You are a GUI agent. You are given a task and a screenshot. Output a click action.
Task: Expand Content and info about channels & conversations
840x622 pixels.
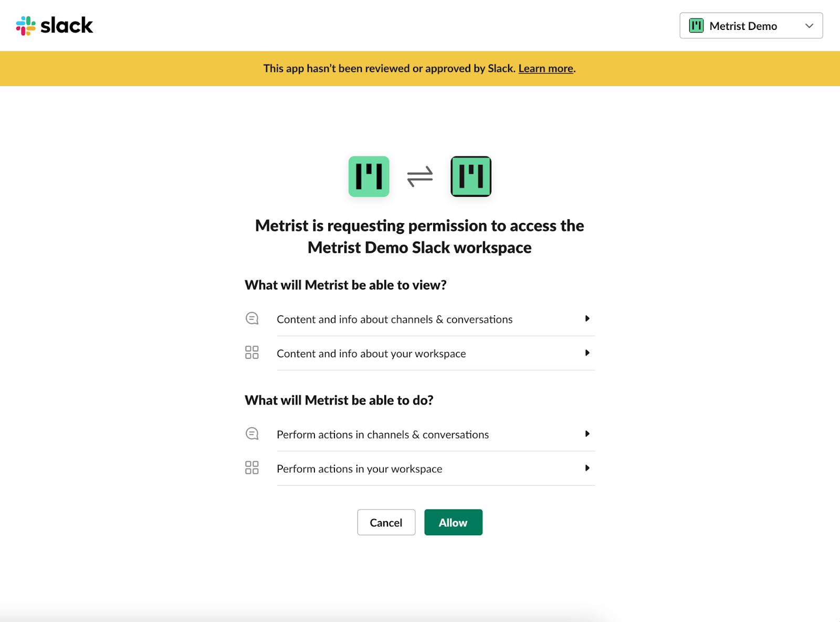(436, 319)
